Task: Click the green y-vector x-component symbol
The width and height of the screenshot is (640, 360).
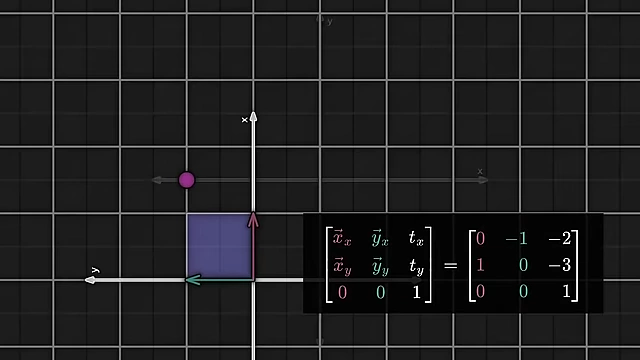Action: click(380, 238)
